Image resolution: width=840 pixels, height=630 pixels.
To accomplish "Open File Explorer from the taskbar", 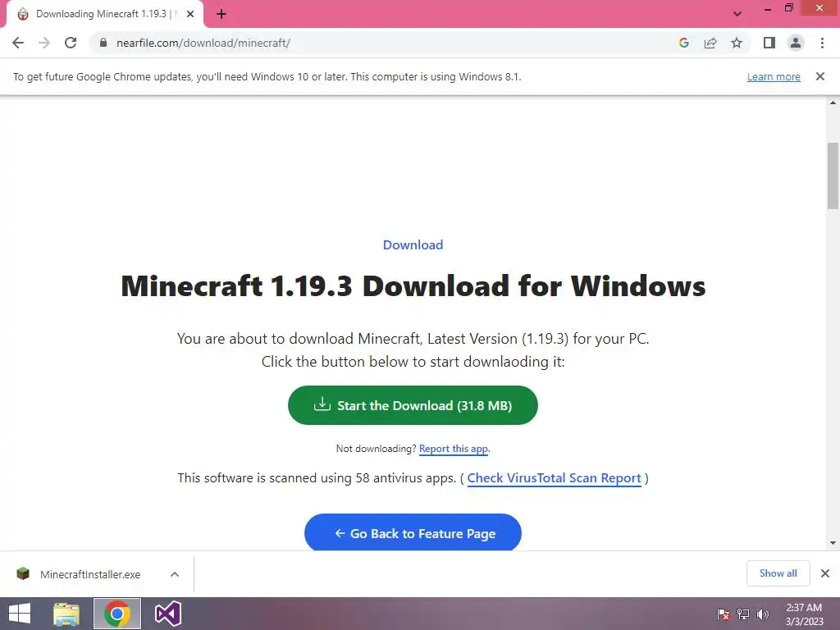I will (66, 614).
